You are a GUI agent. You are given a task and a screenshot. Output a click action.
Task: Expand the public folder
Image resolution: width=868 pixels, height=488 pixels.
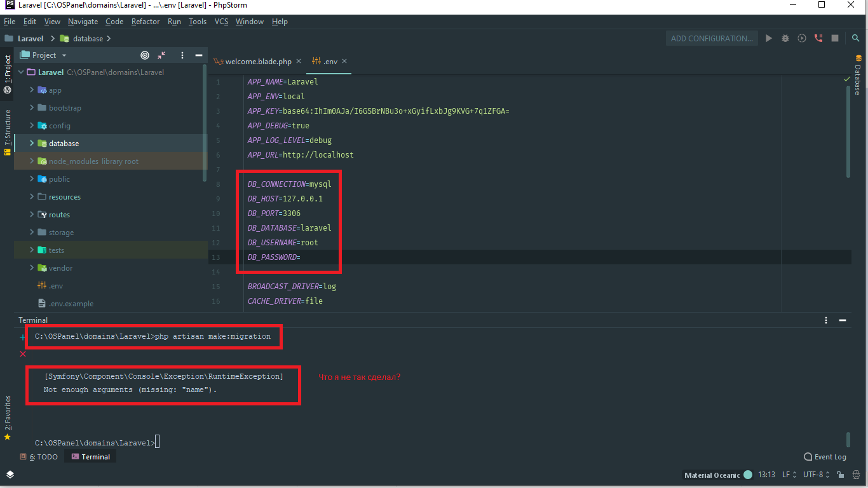(x=32, y=179)
